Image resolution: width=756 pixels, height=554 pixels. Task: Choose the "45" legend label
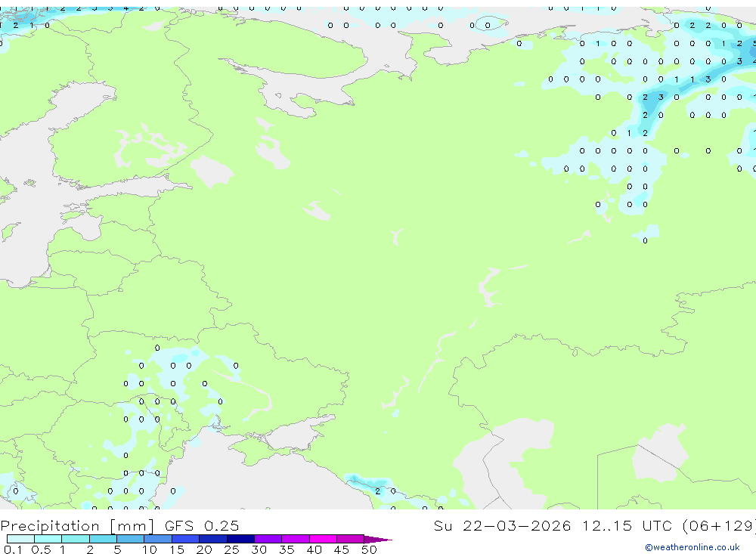click(342, 549)
